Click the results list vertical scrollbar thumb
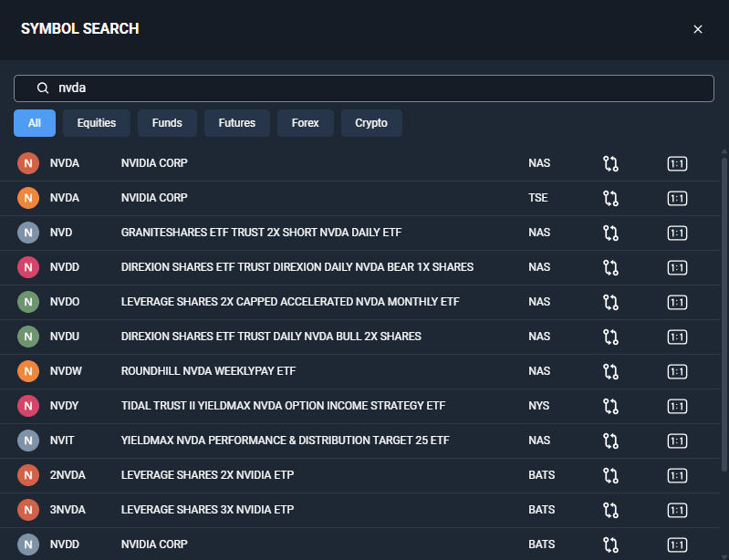 pos(724,315)
